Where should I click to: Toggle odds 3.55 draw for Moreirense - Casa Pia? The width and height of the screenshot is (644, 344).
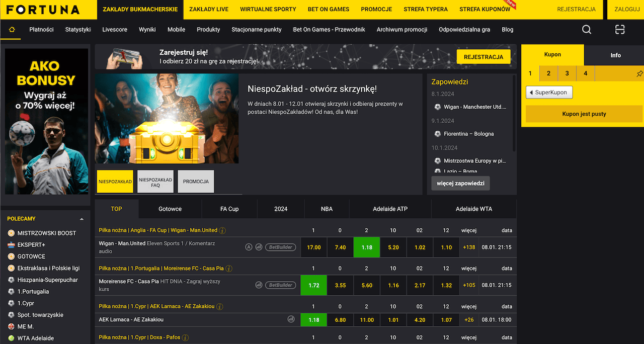pos(340,285)
